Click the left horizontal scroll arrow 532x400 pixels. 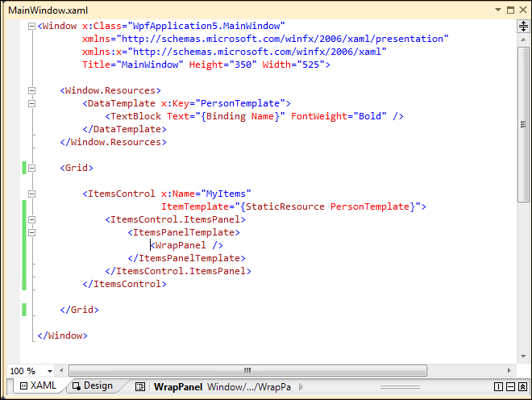tap(61, 370)
